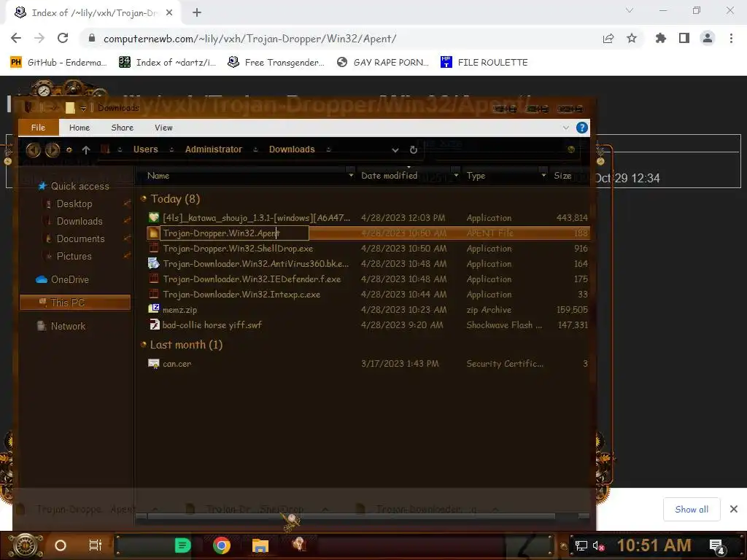The image size is (747, 560).
Task: Click the Trojan-Dropper.Win32.Apent rename field
Action: pyautogui.click(x=236, y=233)
